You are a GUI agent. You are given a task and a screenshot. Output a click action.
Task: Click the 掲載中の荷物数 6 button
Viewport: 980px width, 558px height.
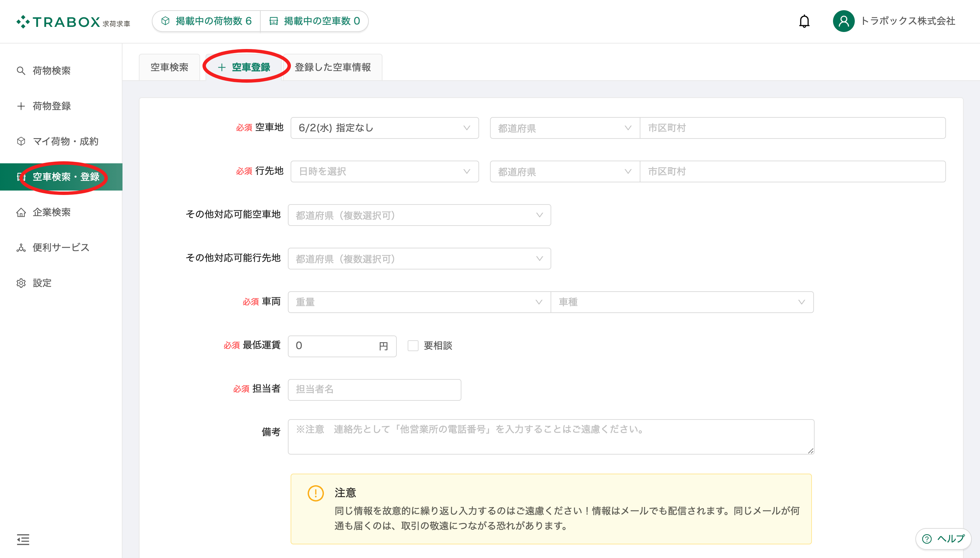[x=206, y=21]
